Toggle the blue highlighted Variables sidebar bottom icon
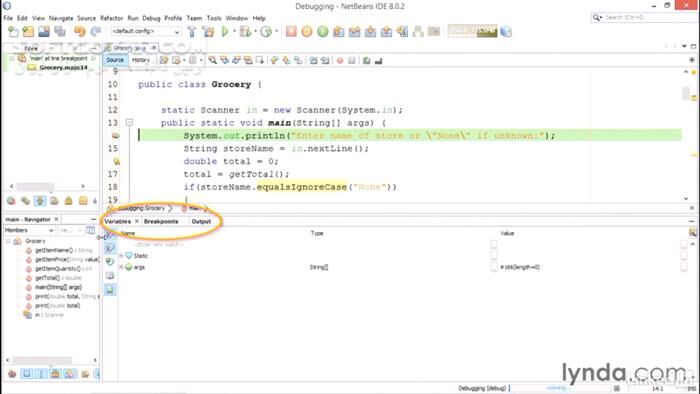This screenshot has height=394, width=700. [x=110, y=290]
